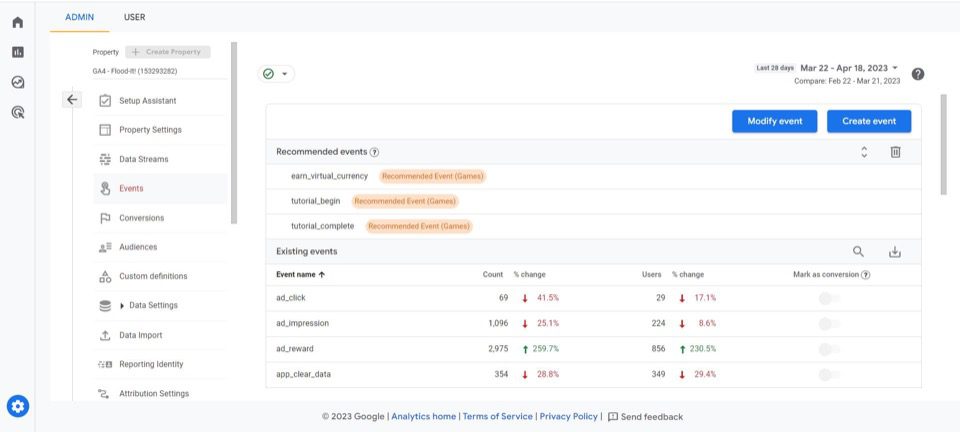This screenshot has height=432, width=960.
Task: Switch to the USER tab
Action: (x=134, y=17)
